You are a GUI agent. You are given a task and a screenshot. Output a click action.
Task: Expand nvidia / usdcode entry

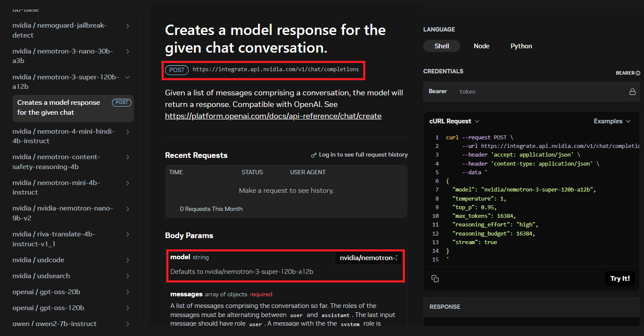128,260
